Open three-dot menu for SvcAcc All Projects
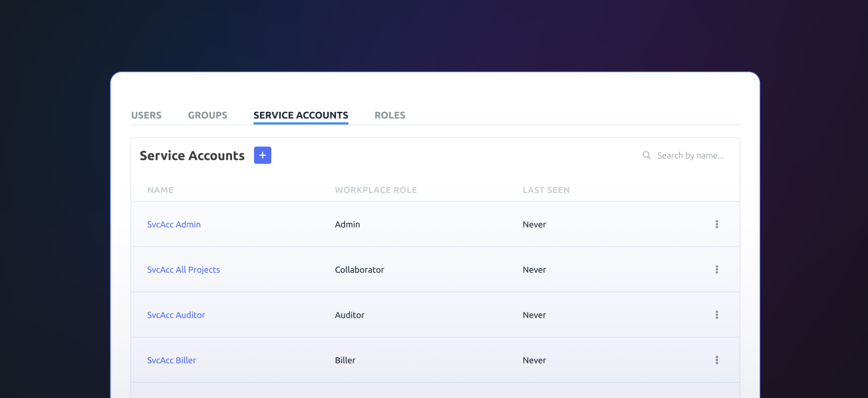Screen dimensions: 868x398 pyautogui.click(x=716, y=270)
